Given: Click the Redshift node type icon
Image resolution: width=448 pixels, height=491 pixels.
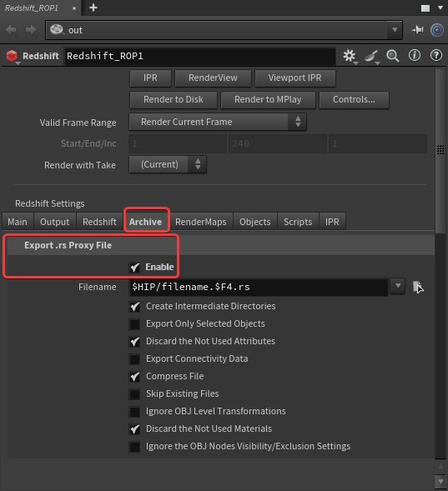Looking at the screenshot, I should point(12,56).
